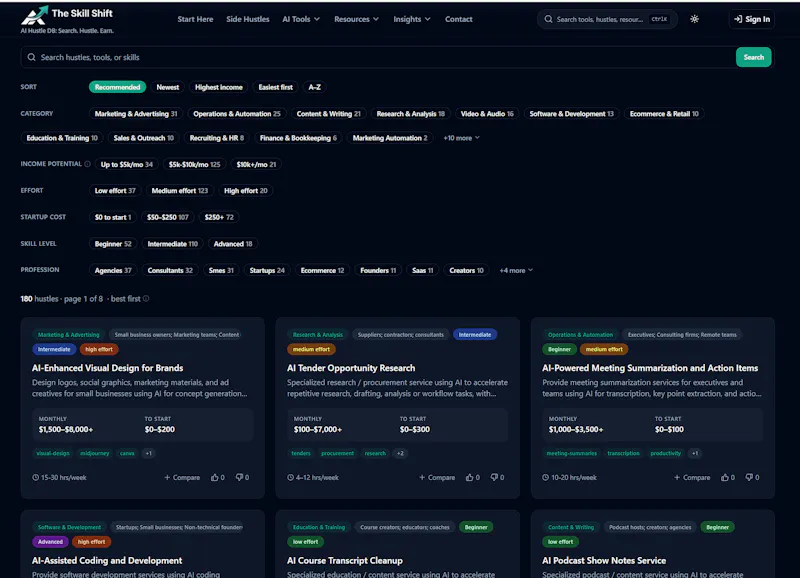800x578 pixels.
Task: Thumbs up AI-Powered Meeting Summarization card
Action: coord(724,478)
